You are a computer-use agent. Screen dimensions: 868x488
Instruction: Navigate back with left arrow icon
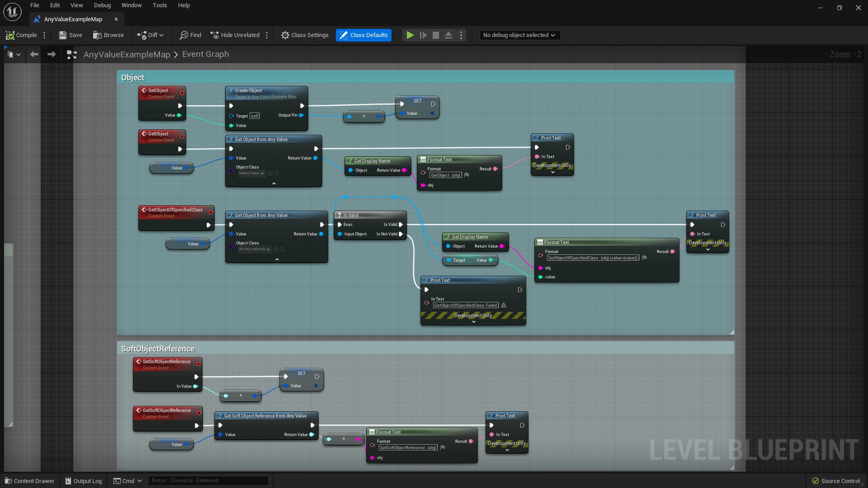point(34,54)
